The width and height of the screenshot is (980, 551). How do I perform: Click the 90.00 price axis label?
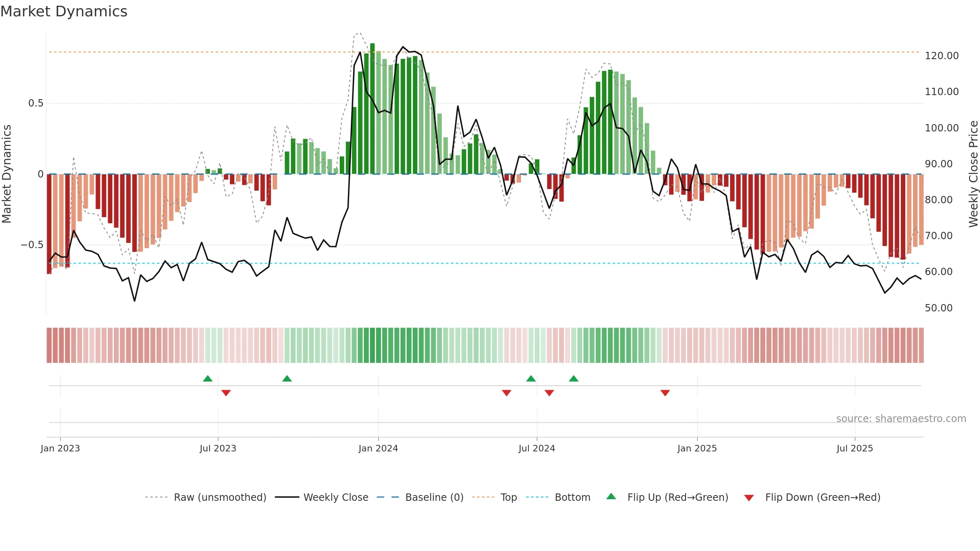[939, 164]
